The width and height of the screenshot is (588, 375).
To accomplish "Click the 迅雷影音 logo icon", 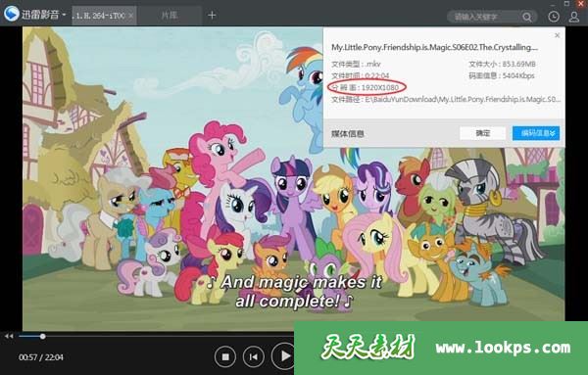I will (11, 14).
